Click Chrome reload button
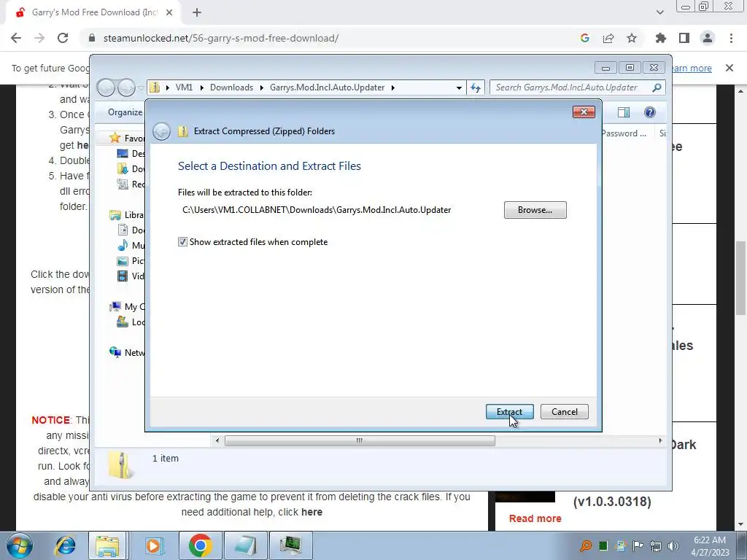 coord(63,38)
